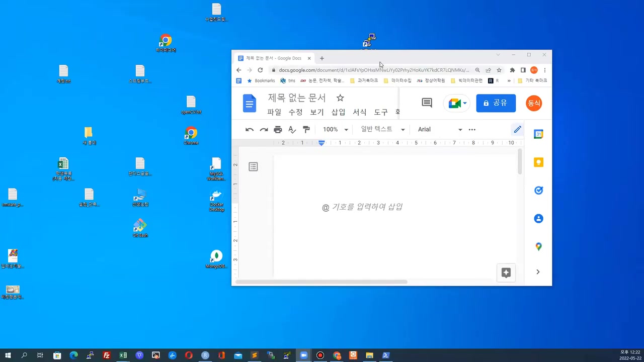Open the 삽입 menu
The width and height of the screenshot is (644, 362).
pyautogui.click(x=338, y=112)
